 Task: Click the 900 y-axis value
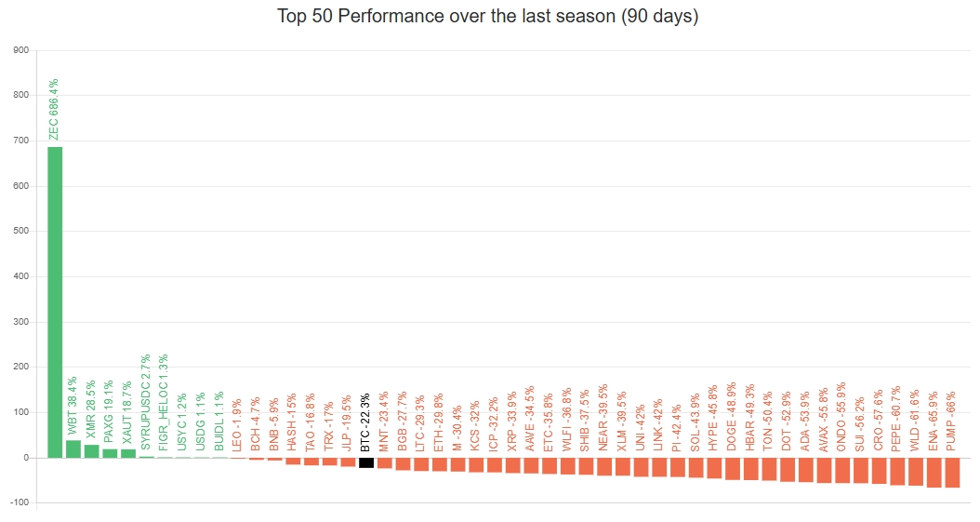[x=21, y=50]
